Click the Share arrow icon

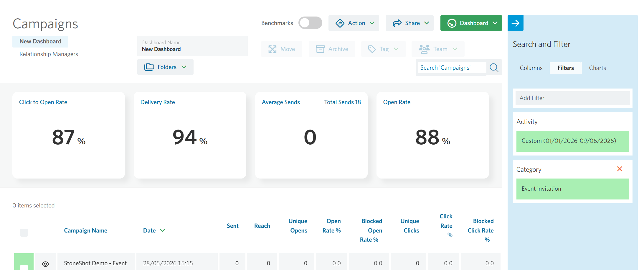tap(397, 23)
